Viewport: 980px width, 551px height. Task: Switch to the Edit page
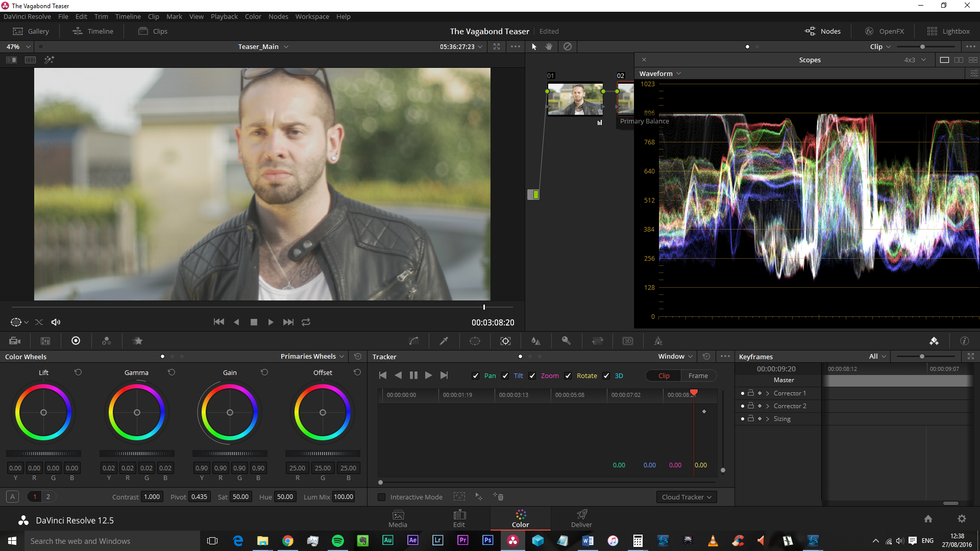(x=459, y=518)
